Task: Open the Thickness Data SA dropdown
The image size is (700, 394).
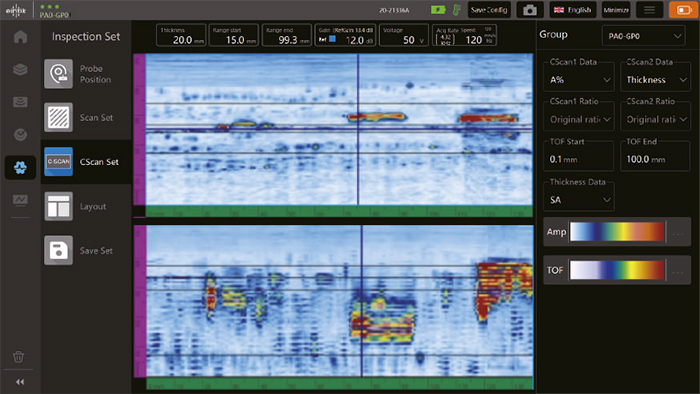Action: pos(579,200)
